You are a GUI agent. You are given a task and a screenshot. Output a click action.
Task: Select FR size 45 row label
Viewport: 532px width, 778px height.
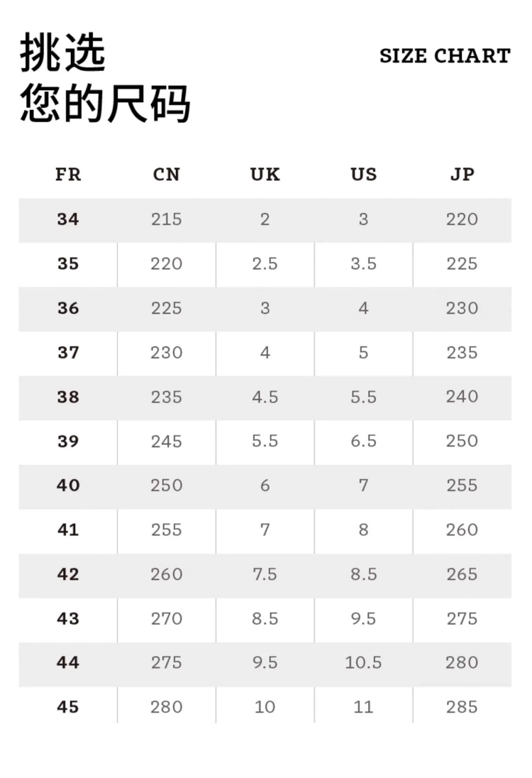68,707
